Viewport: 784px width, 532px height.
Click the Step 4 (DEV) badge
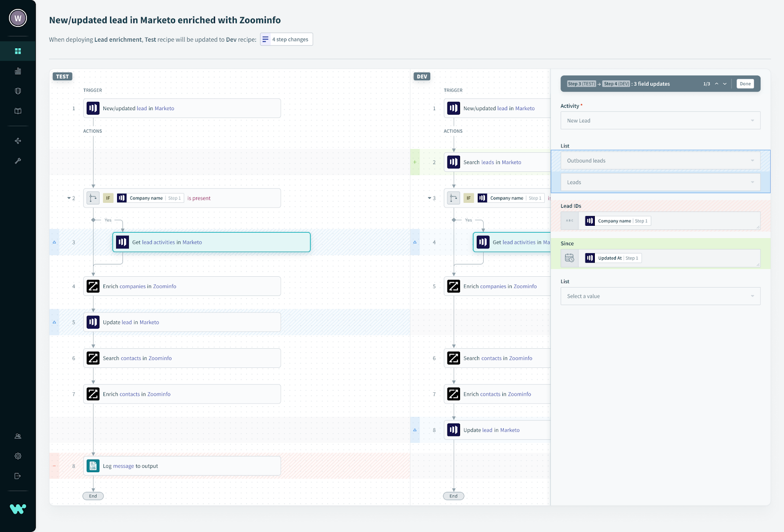[x=616, y=84]
